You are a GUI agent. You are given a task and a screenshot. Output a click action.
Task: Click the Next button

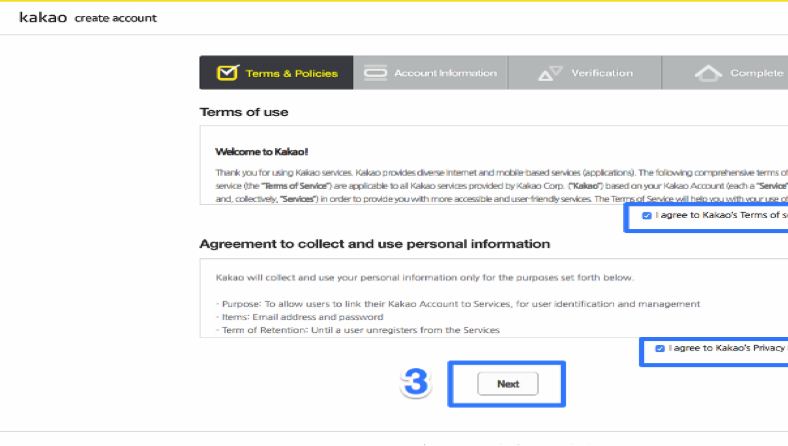(x=508, y=384)
